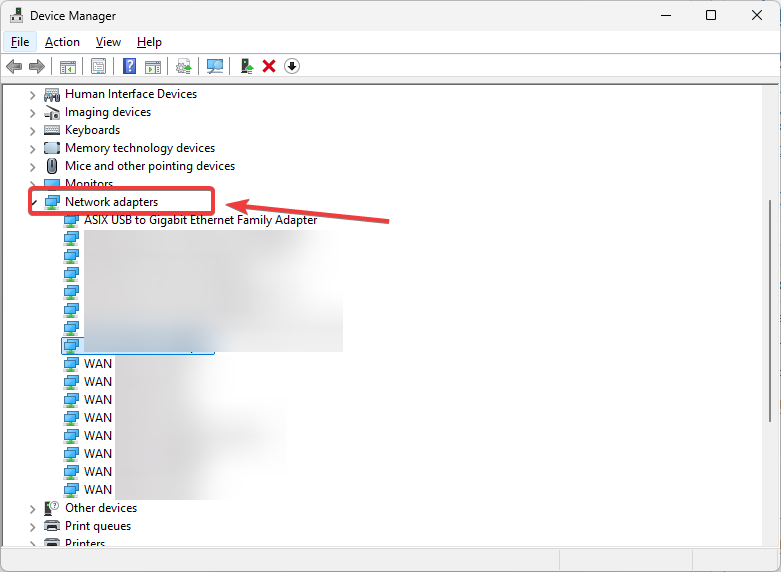Maximize the Device Manager window
The height and width of the screenshot is (572, 781).
pyautogui.click(x=711, y=15)
